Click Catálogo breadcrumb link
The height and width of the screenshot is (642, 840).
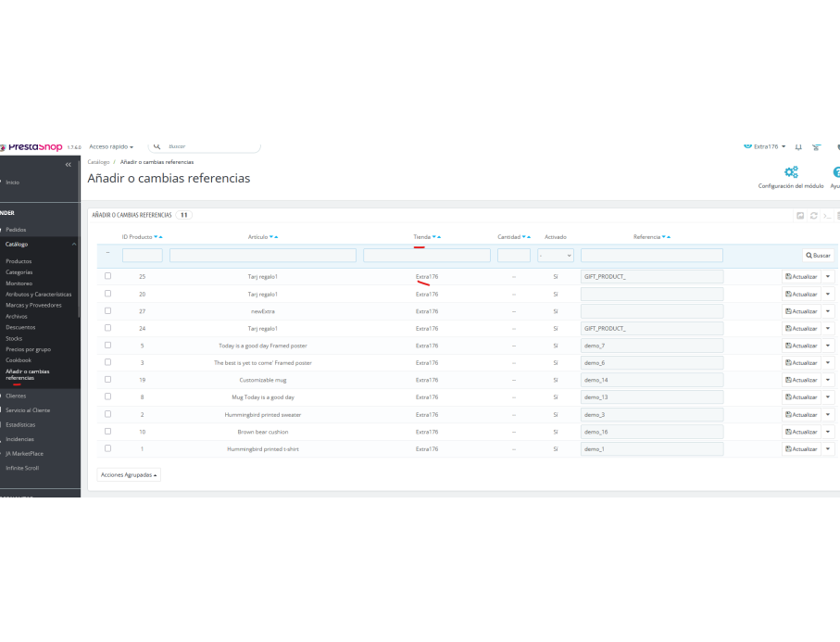point(98,162)
